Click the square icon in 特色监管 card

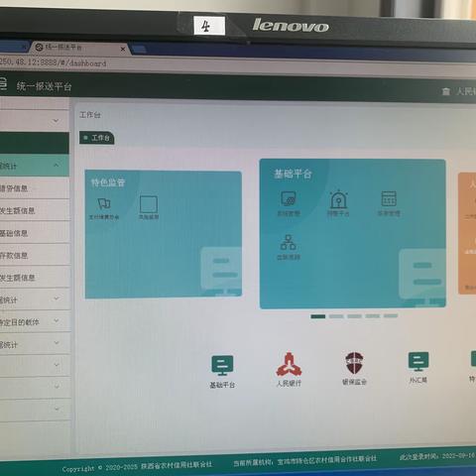coord(149,204)
